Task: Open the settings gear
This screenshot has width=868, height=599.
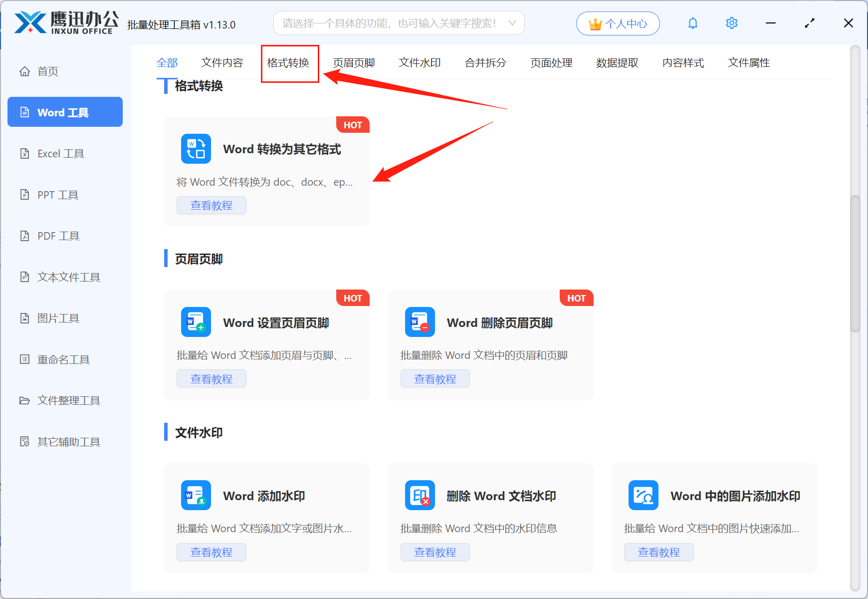Action: point(731,23)
